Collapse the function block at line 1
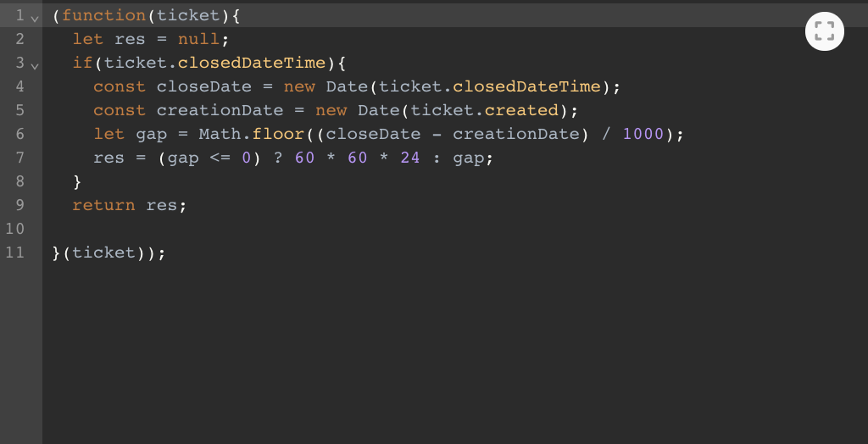Viewport: 868px width, 444px height. pyautogui.click(x=34, y=19)
